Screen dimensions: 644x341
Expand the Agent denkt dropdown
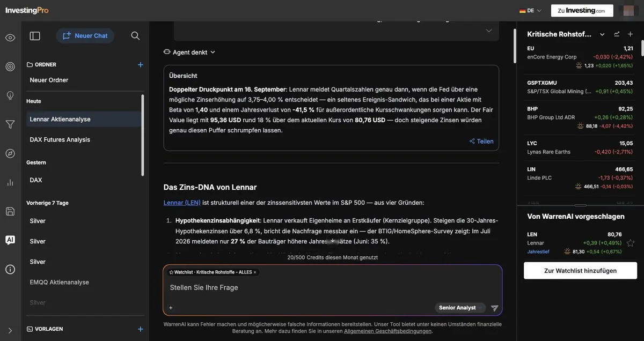(189, 53)
